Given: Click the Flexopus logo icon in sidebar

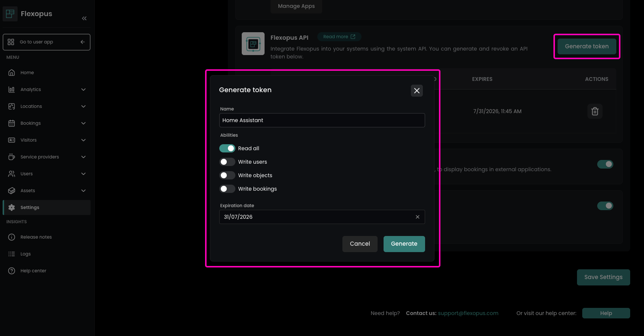Looking at the screenshot, I should [10, 14].
